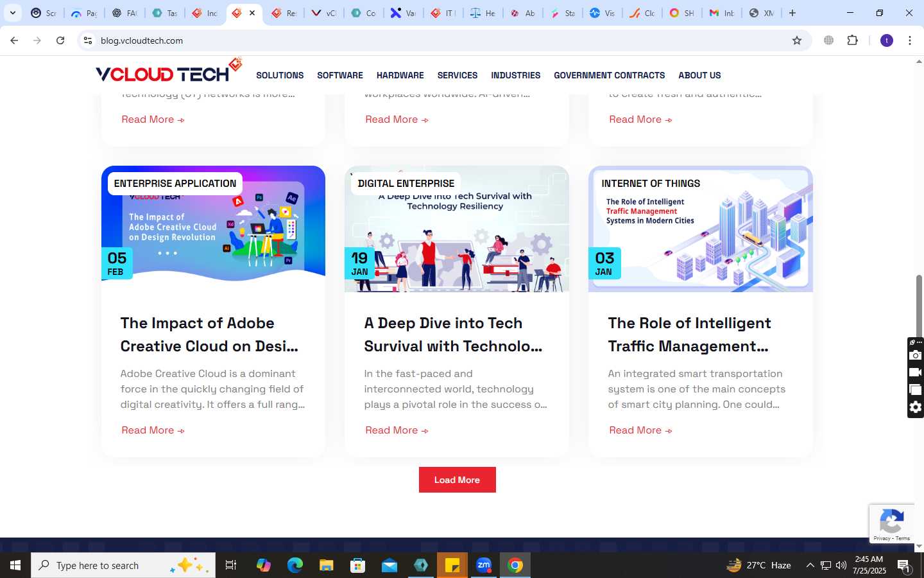Switch to the 'He' tab
Viewport: 924px width, 578px height.
484,13
